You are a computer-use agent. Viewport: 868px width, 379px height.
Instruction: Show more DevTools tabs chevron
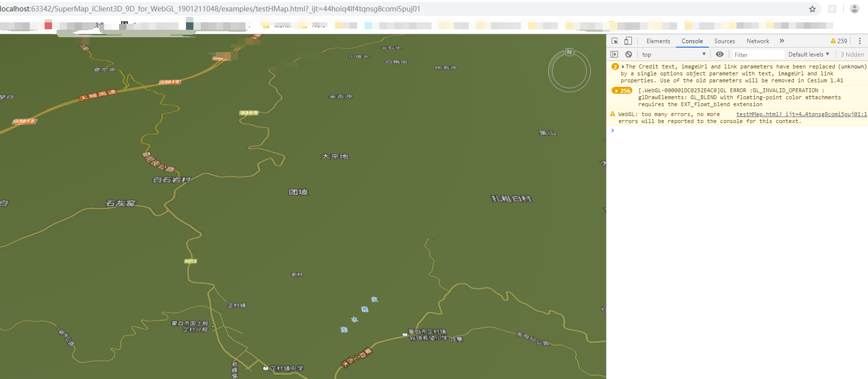(x=782, y=41)
